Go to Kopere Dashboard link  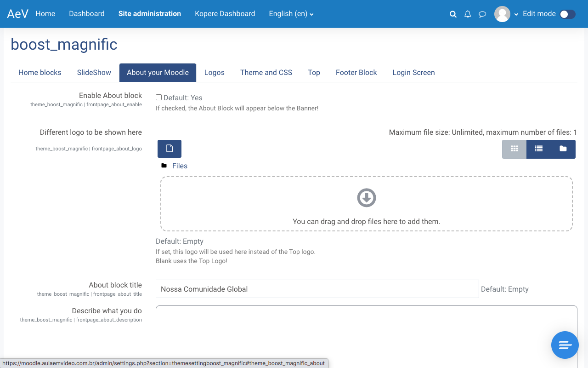[x=225, y=14]
